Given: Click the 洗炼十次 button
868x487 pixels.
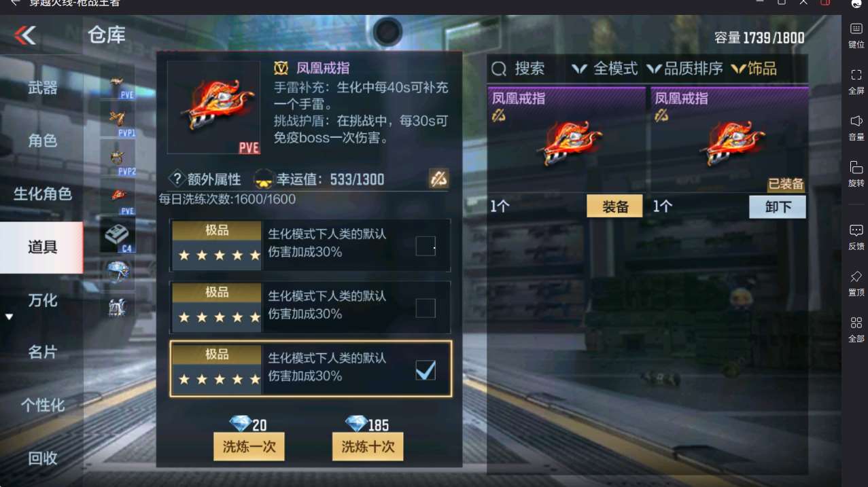Looking at the screenshot, I should pos(368,447).
